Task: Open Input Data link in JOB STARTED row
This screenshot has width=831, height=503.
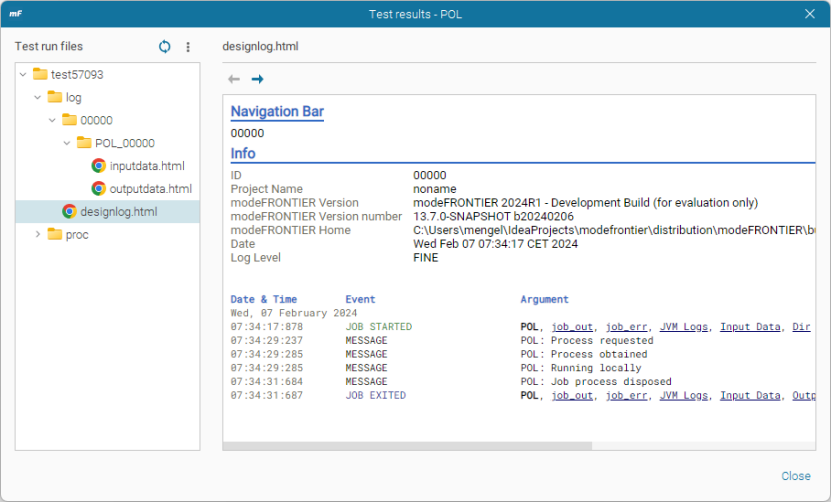Action: [x=750, y=326]
